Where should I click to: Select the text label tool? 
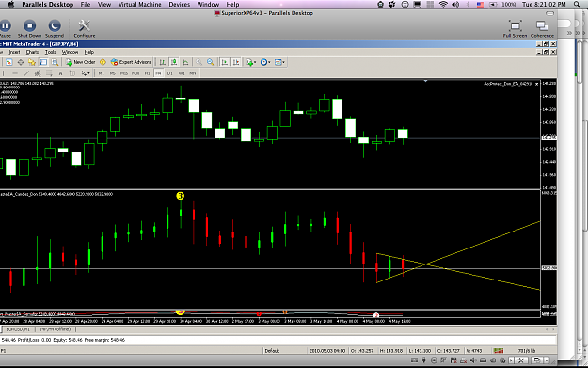(x=72, y=73)
